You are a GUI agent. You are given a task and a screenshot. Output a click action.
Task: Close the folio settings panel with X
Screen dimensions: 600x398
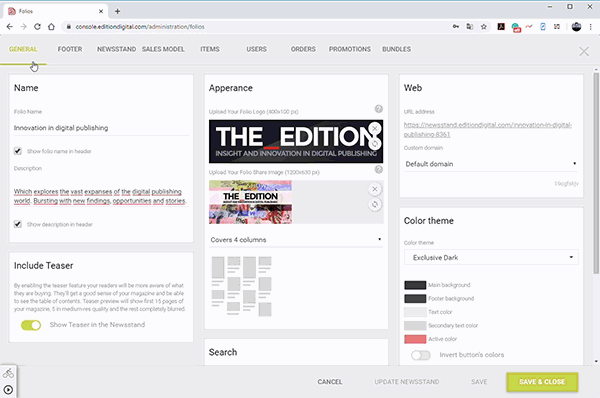tap(584, 51)
